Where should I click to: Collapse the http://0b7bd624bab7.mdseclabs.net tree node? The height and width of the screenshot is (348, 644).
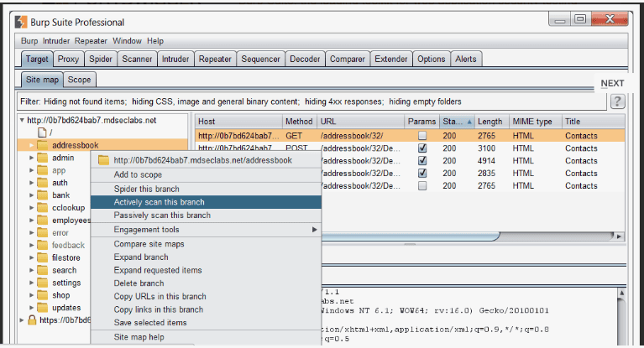point(22,120)
